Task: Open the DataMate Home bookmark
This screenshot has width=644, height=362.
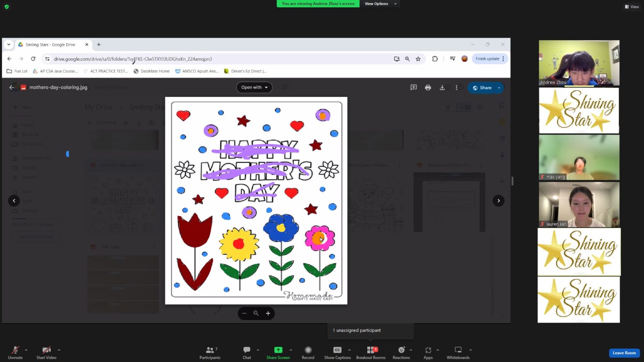Action: point(151,71)
